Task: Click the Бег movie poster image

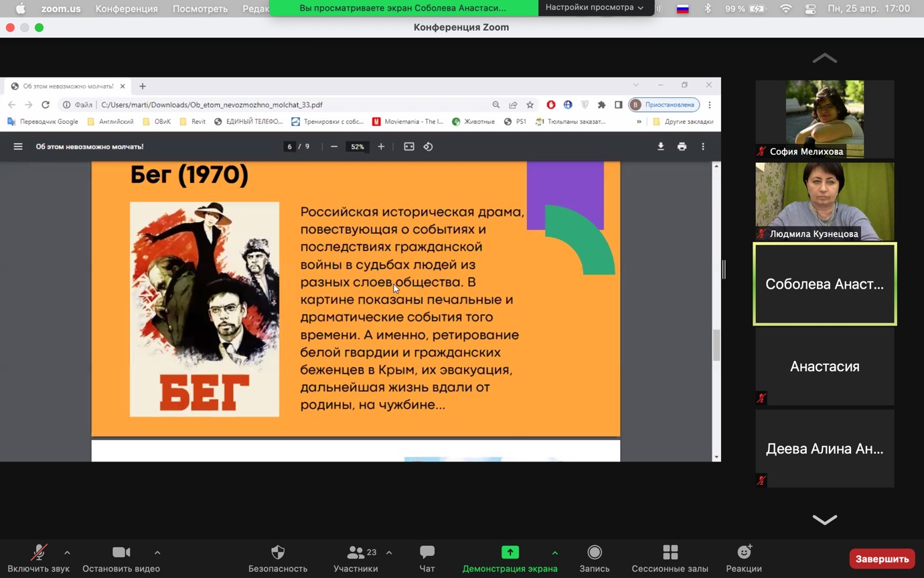Action: (204, 309)
